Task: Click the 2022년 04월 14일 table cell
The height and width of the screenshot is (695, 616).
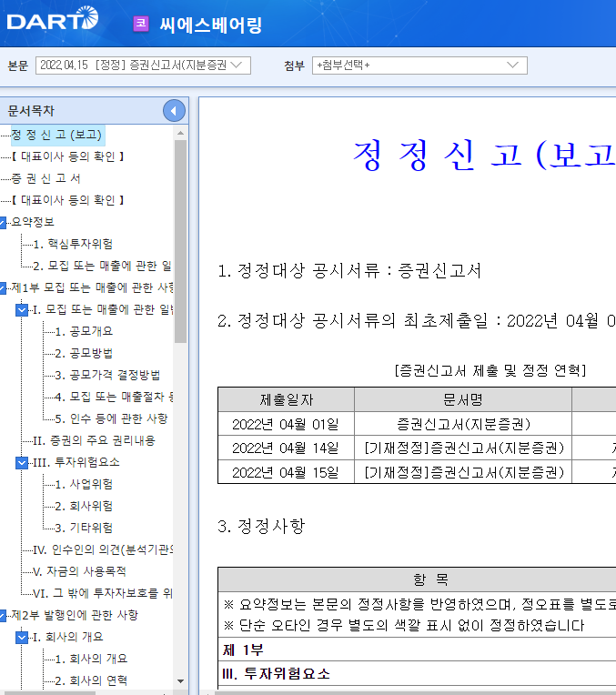Action: pos(286,448)
